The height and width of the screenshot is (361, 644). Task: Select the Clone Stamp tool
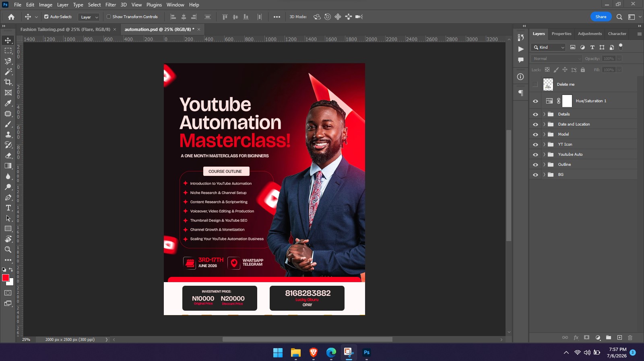[8, 134]
